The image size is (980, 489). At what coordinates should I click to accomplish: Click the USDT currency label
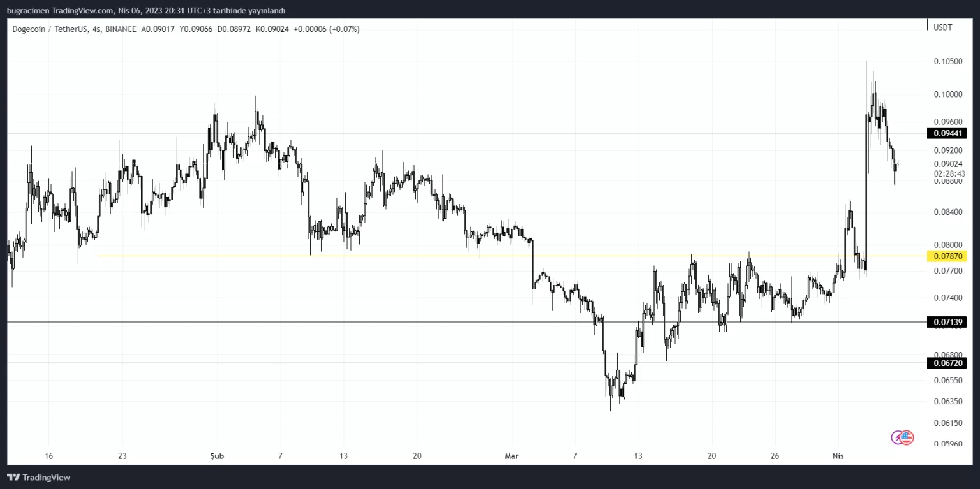coord(942,27)
